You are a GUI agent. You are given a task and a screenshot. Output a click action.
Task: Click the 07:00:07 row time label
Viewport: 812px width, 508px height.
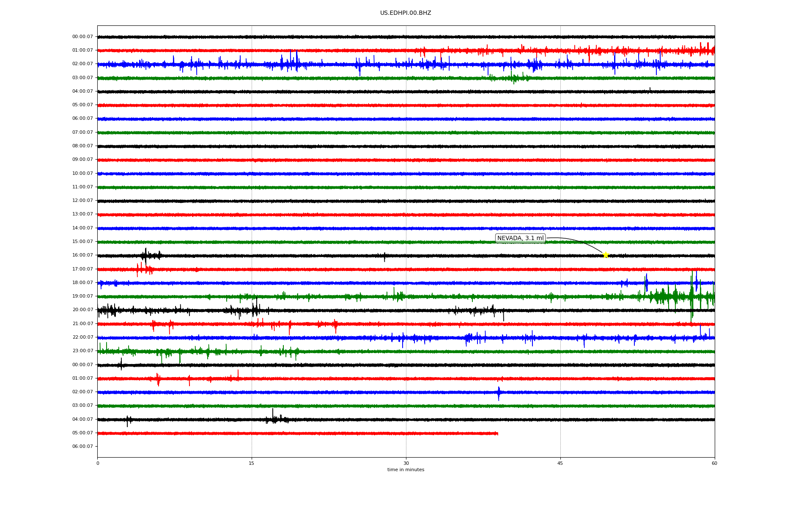82,133
